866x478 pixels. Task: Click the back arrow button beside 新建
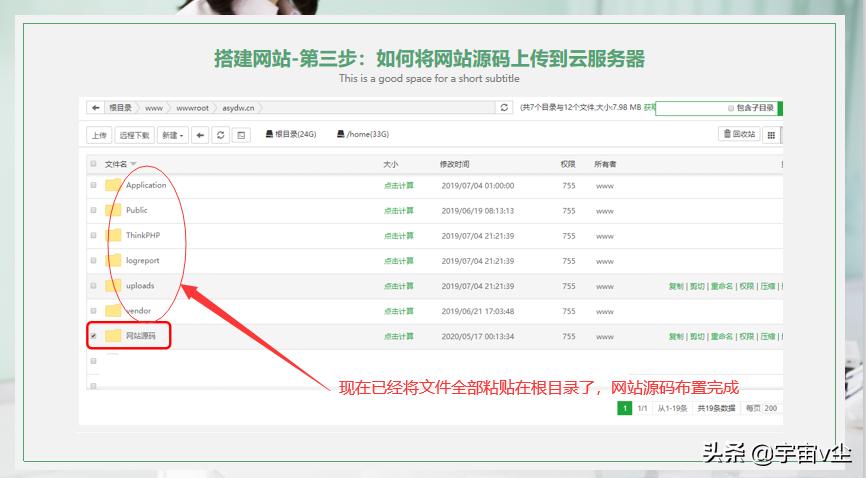(x=200, y=135)
